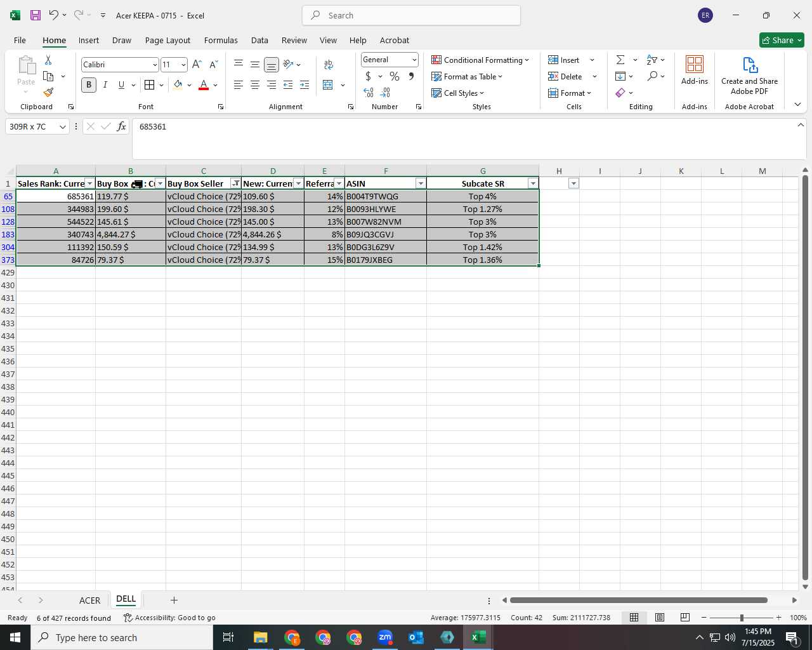Open the General number format dropdown

[414, 60]
